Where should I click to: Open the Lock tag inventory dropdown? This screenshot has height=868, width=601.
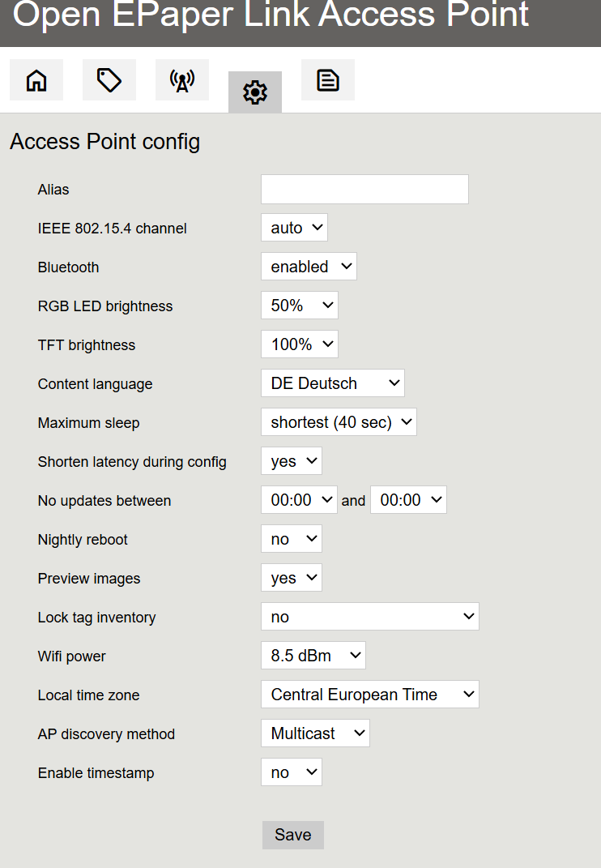(369, 616)
